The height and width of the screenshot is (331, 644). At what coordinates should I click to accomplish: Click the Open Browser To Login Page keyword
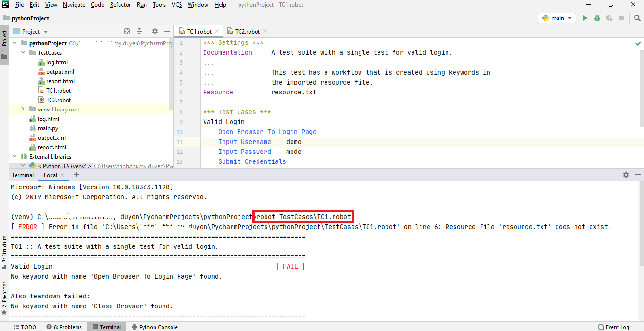click(x=267, y=132)
